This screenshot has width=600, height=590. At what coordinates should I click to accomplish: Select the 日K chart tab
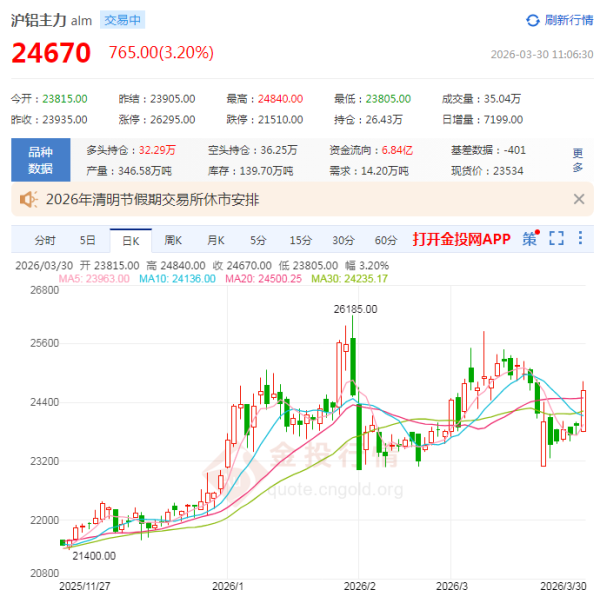point(130,241)
